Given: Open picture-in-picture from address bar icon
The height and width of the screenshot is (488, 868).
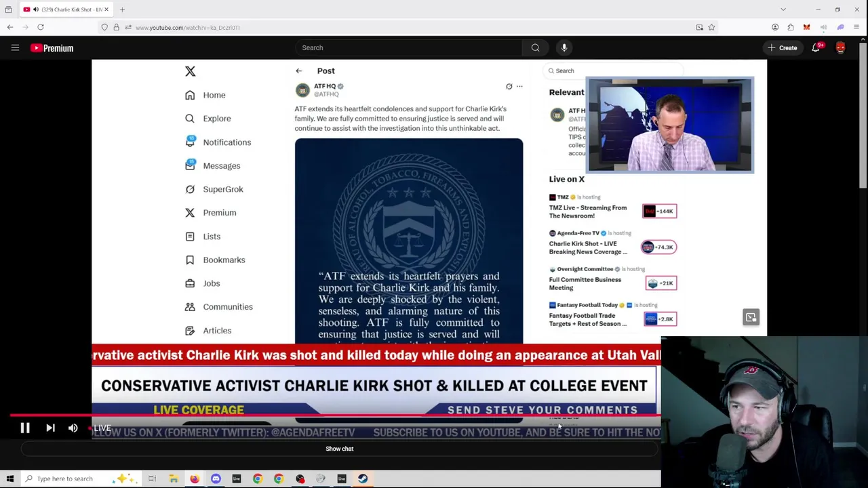Looking at the screenshot, I should (x=699, y=27).
